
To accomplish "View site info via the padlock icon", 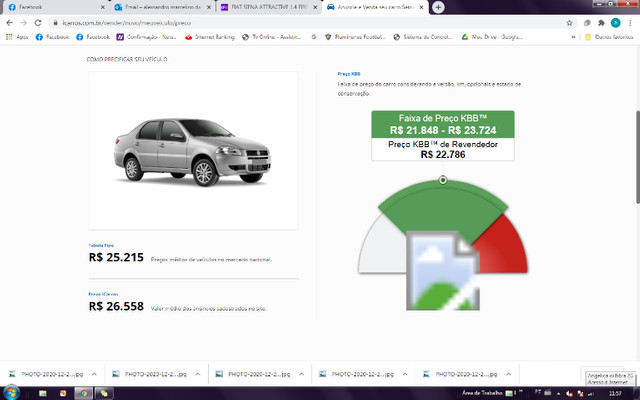I will tap(56, 23).
